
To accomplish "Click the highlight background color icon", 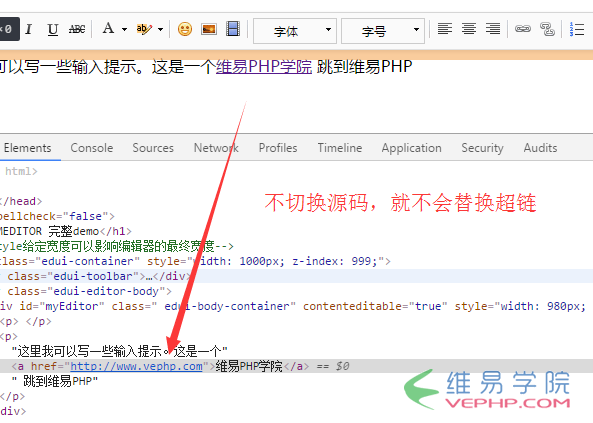I will [144, 29].
